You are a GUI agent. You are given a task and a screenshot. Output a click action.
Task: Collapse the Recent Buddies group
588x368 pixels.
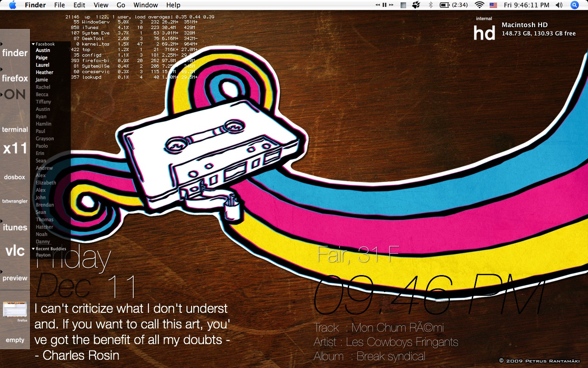tap(34, 249)
